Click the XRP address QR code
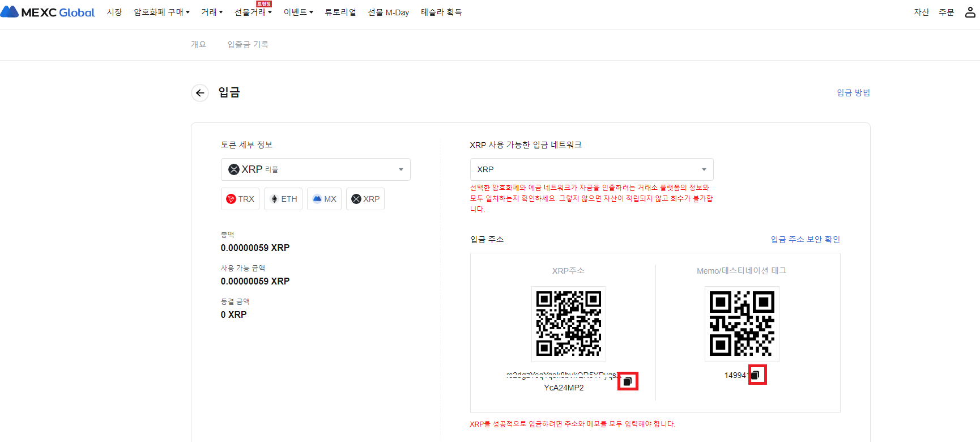This screenshot has width=980, height=442. 569,324
